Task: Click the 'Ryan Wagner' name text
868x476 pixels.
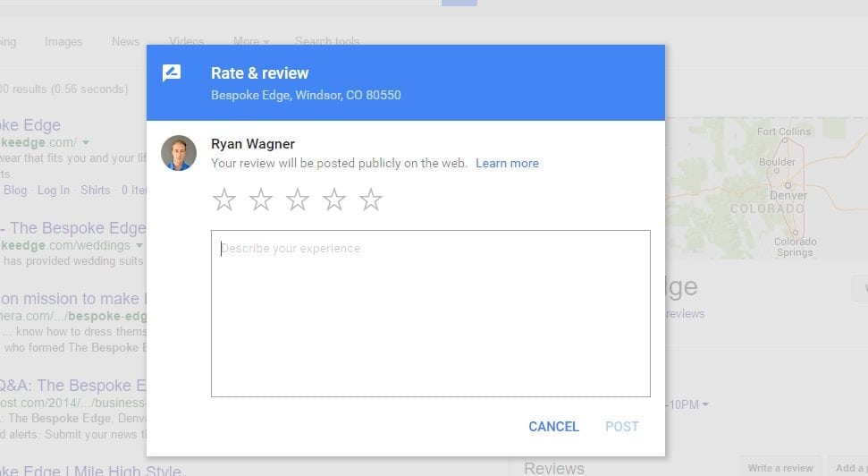Action: click(x=253, y=144)
